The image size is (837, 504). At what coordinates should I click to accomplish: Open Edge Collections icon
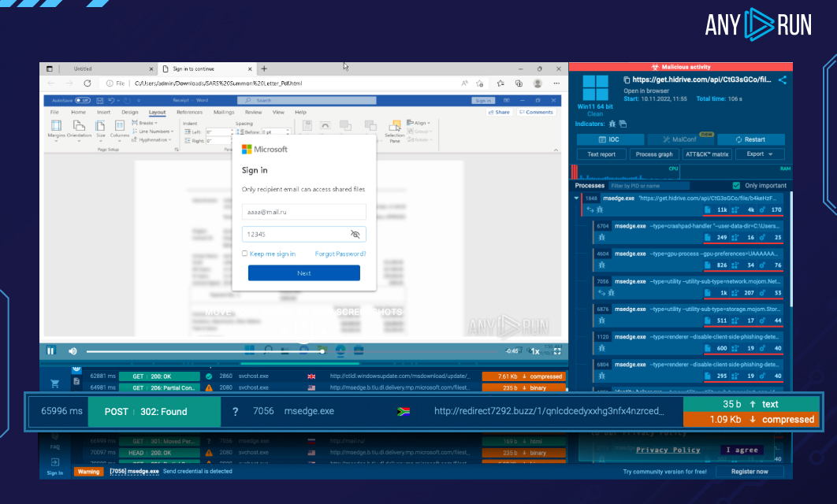pyautogui.click(x=519, y=83)
